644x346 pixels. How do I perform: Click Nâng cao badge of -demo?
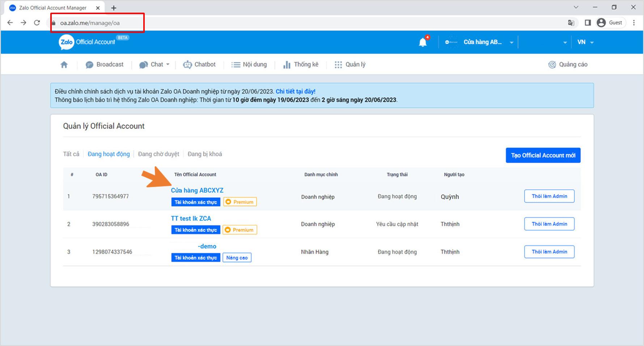(x=237, y=257)
